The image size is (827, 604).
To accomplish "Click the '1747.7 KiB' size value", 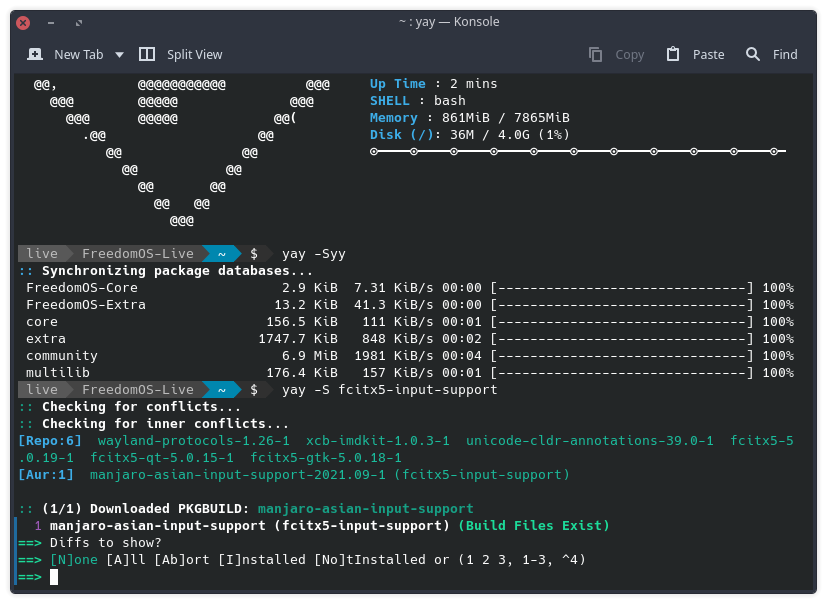I will pos(298,339).
